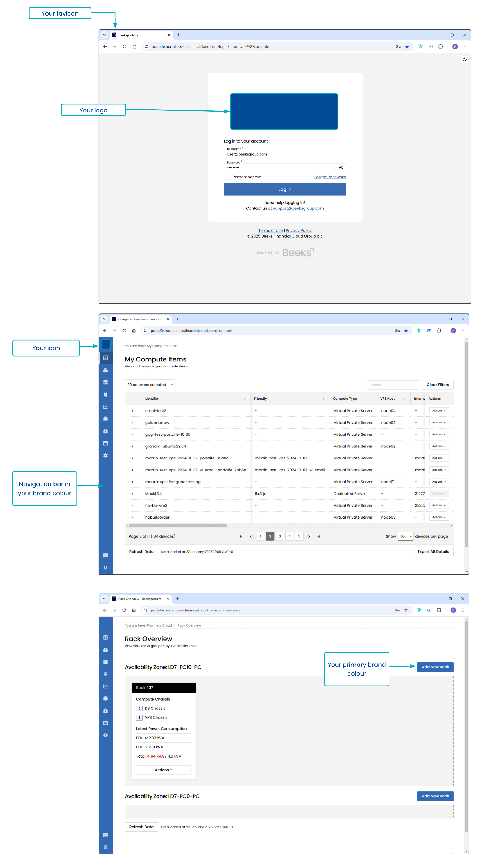This screenshot has width=480, height=868.
Task: Open the cloud icon in Compute Overview sidebar
Action: (106, 370)
